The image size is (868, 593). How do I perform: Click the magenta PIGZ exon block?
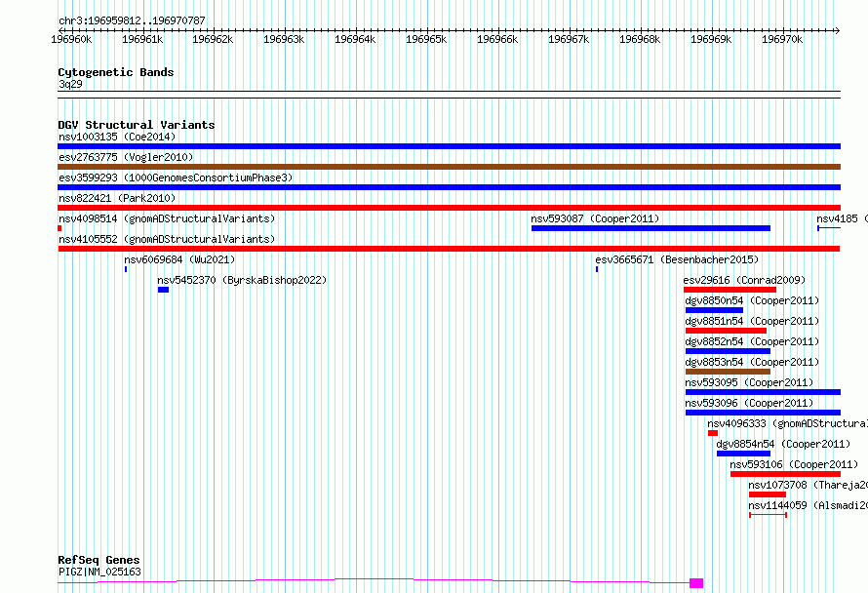click(696, 583)
